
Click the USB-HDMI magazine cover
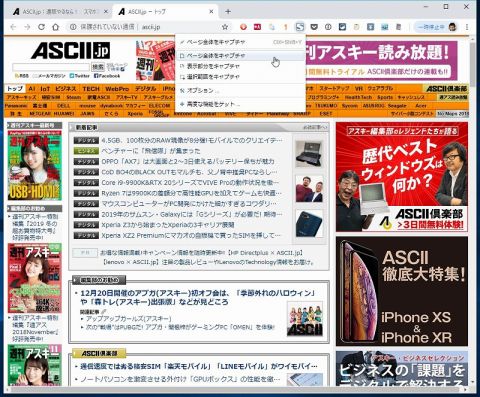click(x=35, y=165)
